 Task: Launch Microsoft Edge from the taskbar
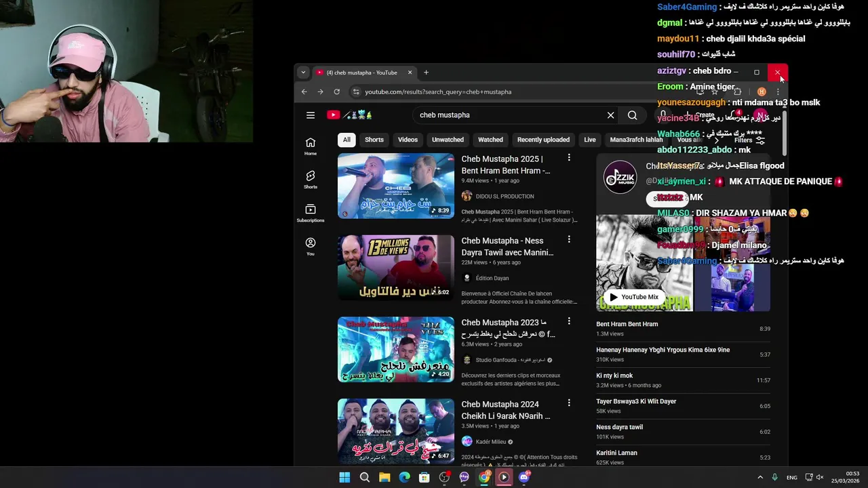pos(404,477)
